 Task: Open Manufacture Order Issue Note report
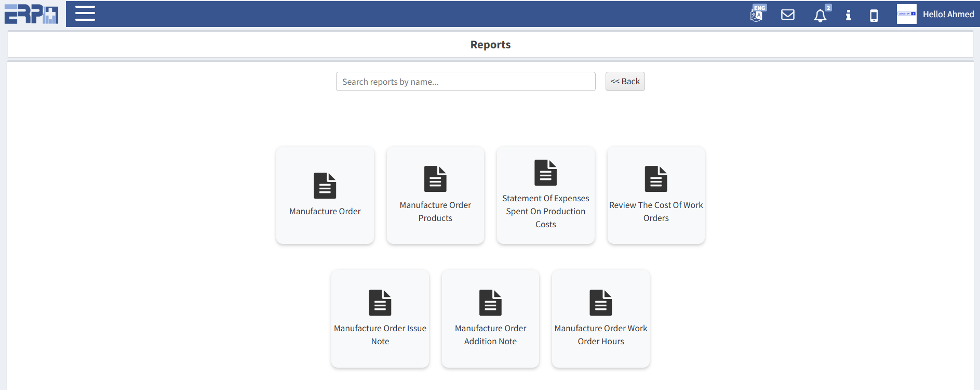tap(380, 334)
